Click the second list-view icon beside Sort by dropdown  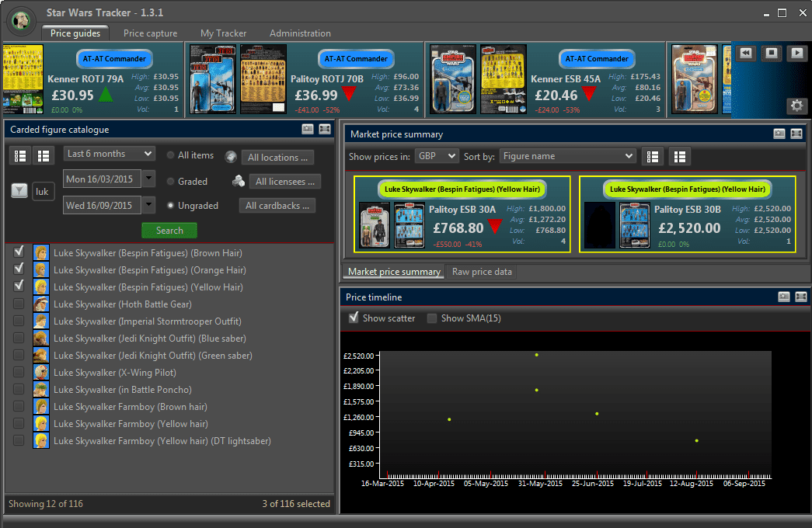click(x=679, y=156)
